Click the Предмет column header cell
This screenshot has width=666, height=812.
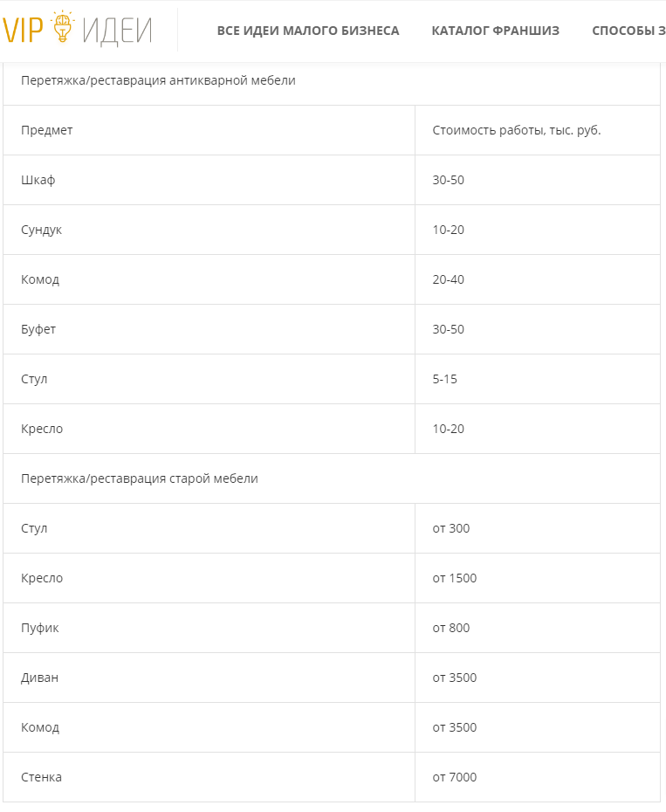coord(47,130)
